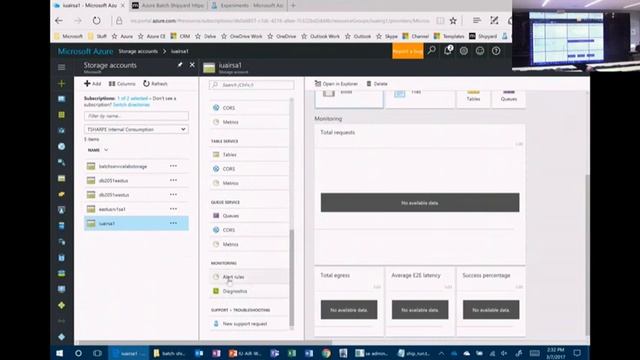Click Columns in Storage accounts toolbar
The width and height of the screenshot is (640, 360).
pyautogui.click(x=122, y=84)
